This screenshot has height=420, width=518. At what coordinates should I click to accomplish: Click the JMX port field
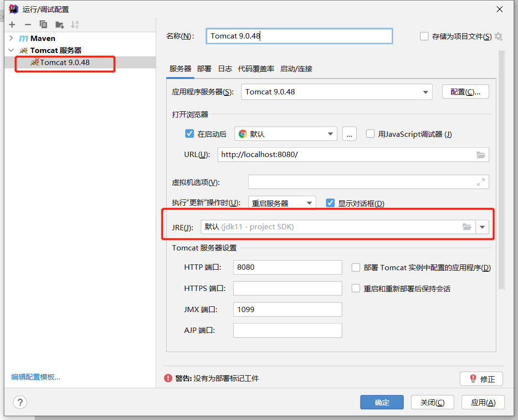pyautogui.click(x=287, y=309)
